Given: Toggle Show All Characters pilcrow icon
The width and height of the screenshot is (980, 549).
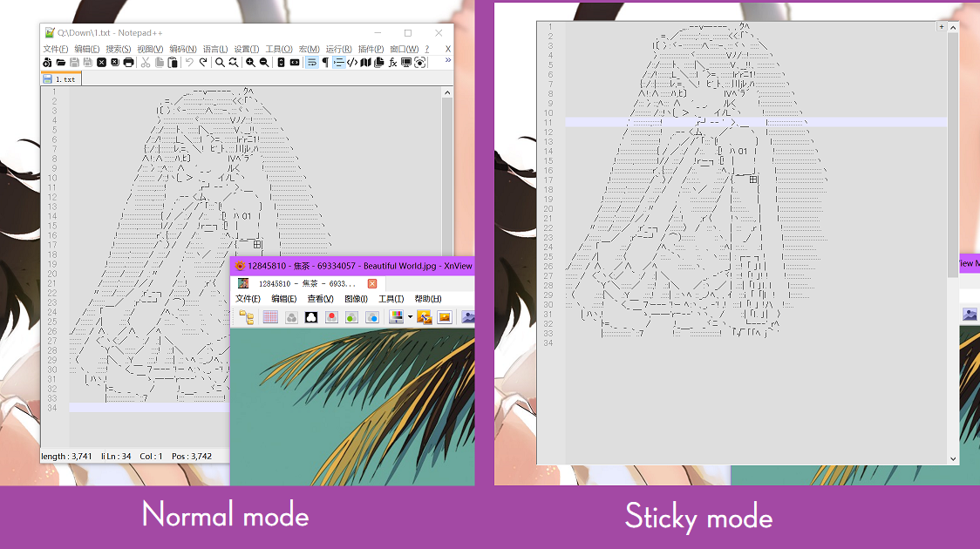Looking at the screenshot, I should pyautogui.click(x=325, y=63).
